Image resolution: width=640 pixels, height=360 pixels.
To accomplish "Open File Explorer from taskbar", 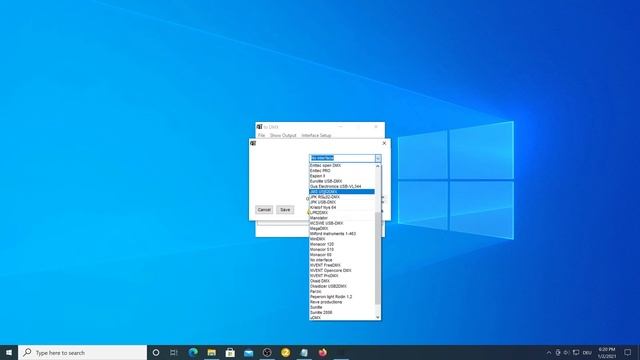I will pos(211,353).
